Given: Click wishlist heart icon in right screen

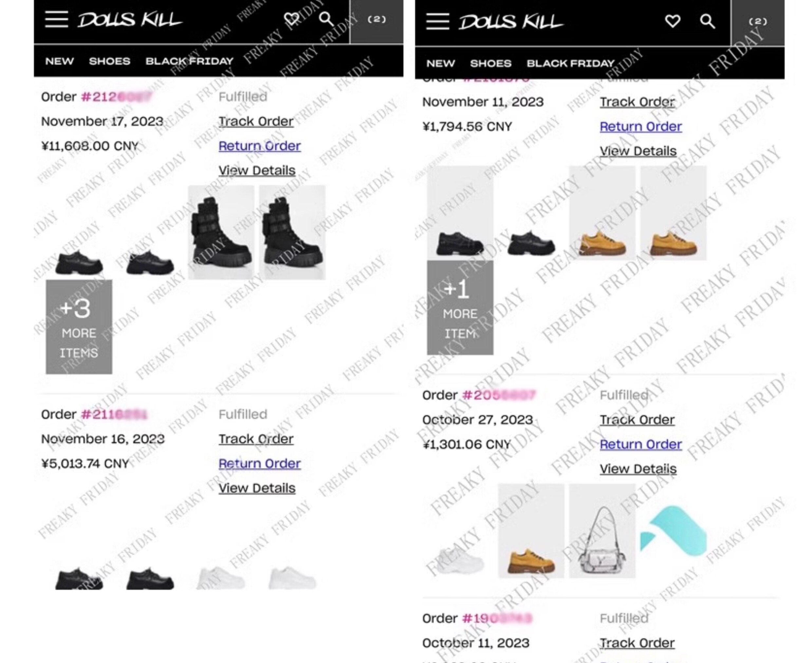Looking at the screenshot, I should pos(672,21).
